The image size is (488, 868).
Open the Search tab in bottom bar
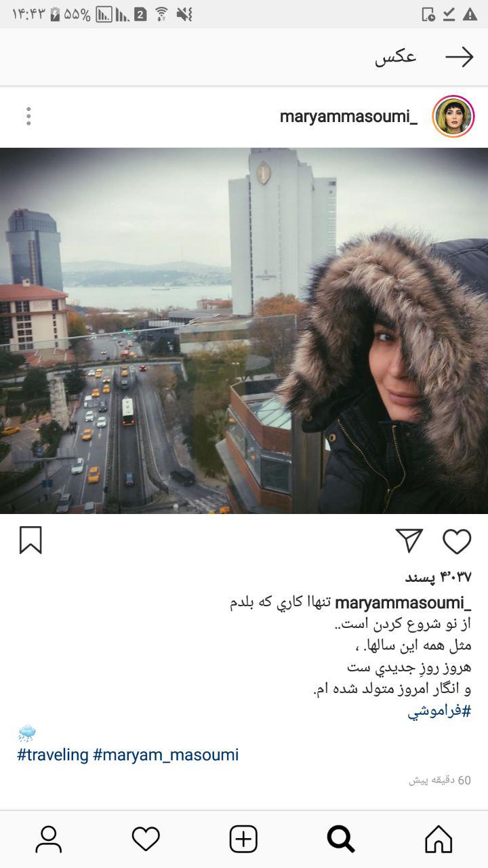[341, 839]
